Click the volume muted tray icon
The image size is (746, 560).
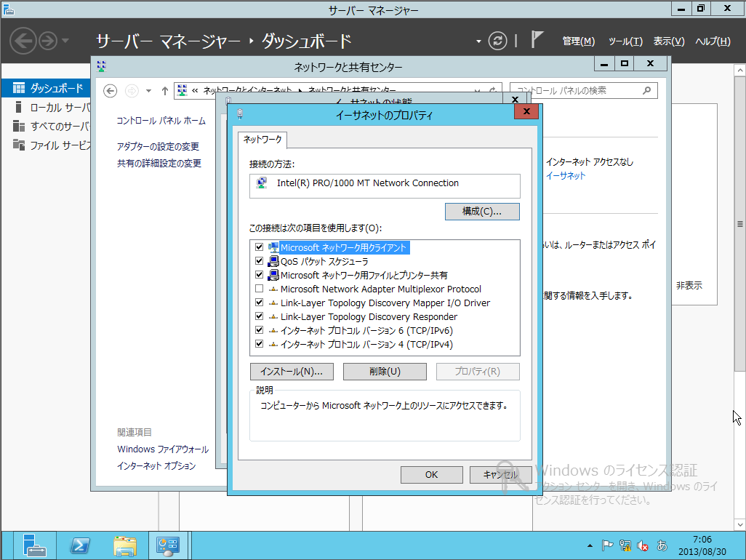coord(643,545)
